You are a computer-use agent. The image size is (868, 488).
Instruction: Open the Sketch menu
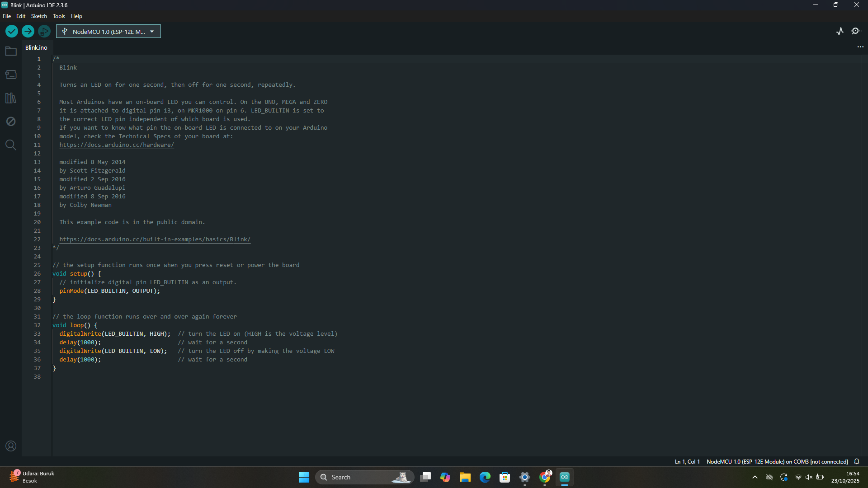[x=39, y=16]
